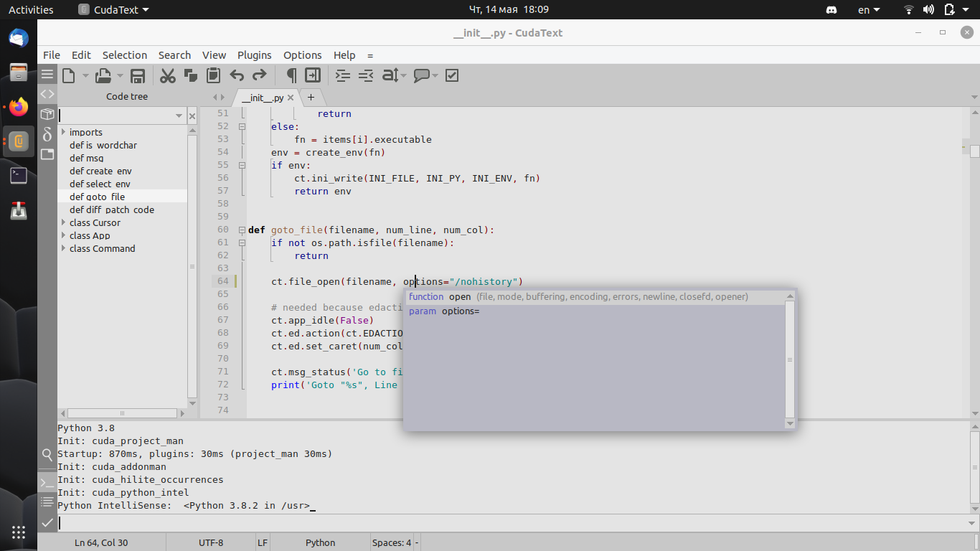The height and width of the screenshot is (551, 980).
Task: Redo the last undone edit
Action: pos(260,75)
